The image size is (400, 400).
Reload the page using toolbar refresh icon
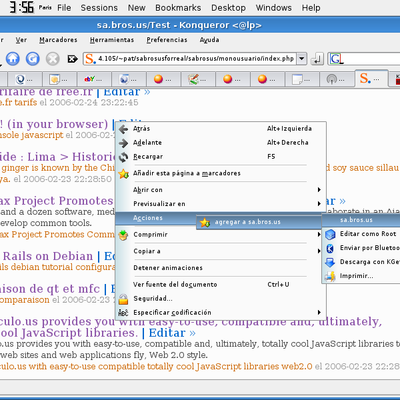point(33,59)
